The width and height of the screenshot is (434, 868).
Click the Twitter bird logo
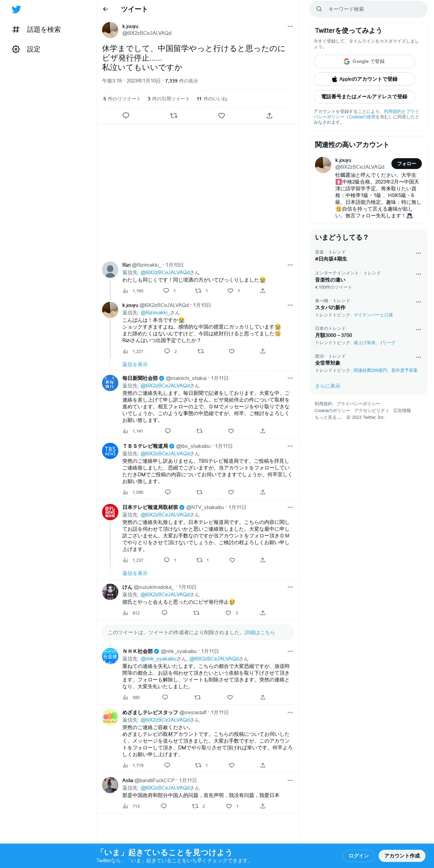[x=16, y=9]
